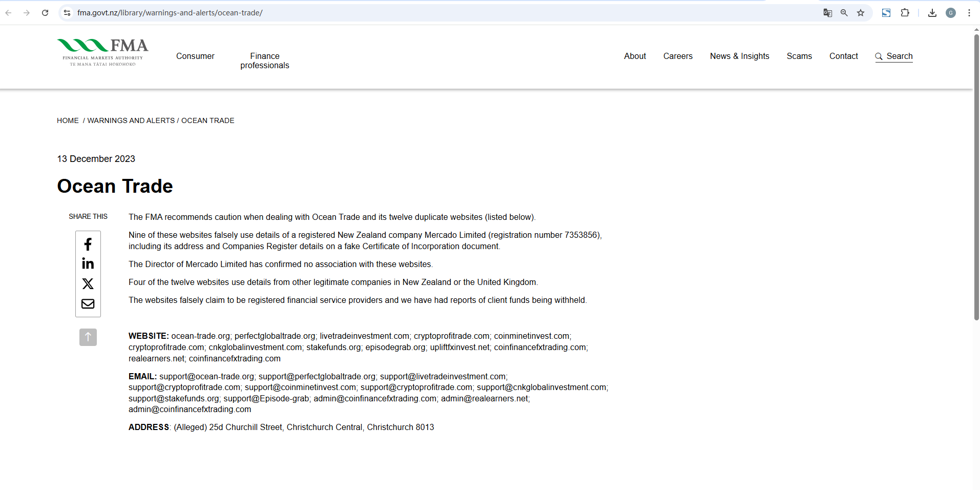Open Warnings and Alerts breadcrumb link

131,120
